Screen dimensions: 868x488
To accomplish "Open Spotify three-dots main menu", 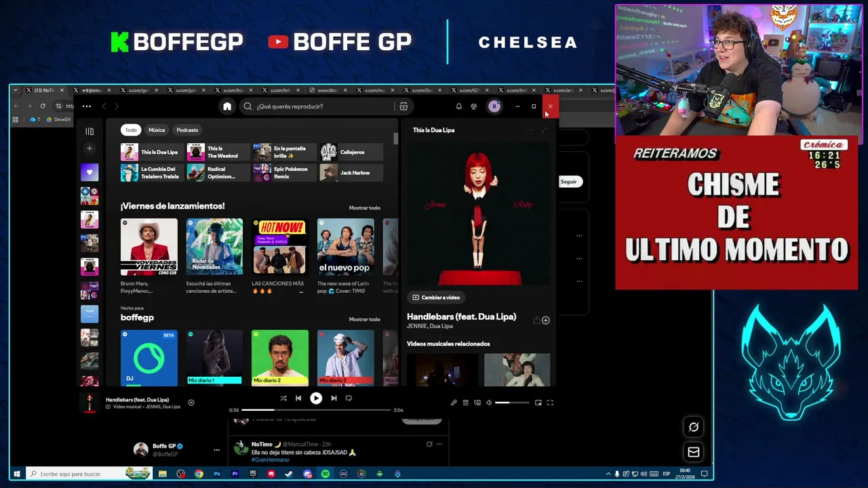I will (x=87, y=106).
